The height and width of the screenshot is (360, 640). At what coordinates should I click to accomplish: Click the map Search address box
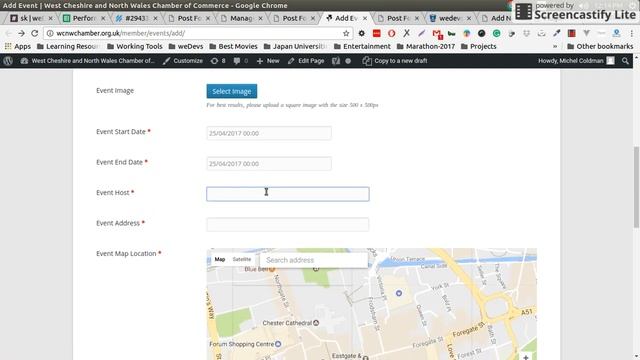click(x=313, y=260)
